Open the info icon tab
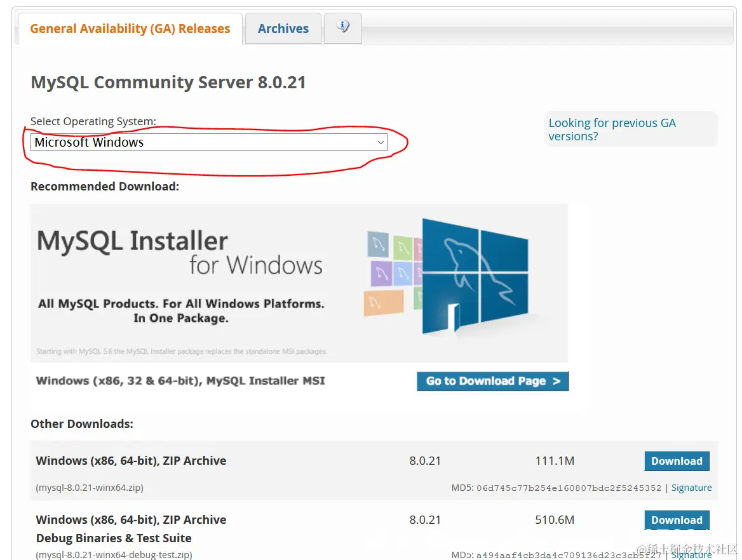742x560 pixels. click(x=343, y=29)
